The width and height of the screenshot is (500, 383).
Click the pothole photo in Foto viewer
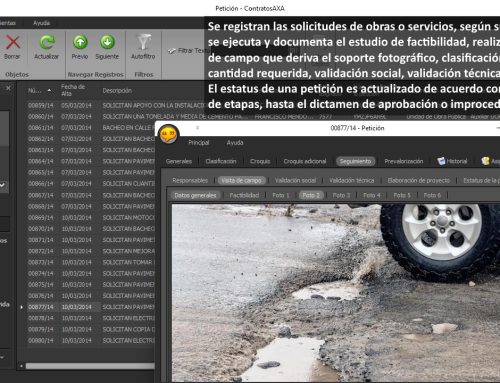click(x=336, y=293)
